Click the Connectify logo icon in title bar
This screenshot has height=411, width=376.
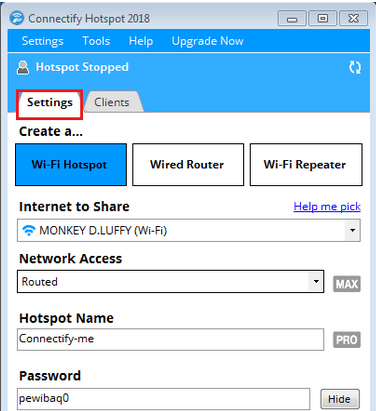point(17,18)
